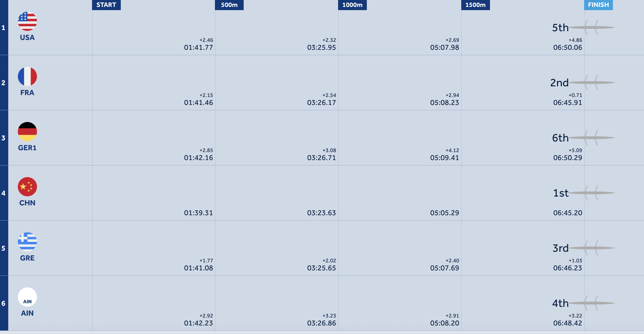Screen dimensions: 644x334
Task: Click the AIN neutral athlete badge
Action: pos(27,297)
